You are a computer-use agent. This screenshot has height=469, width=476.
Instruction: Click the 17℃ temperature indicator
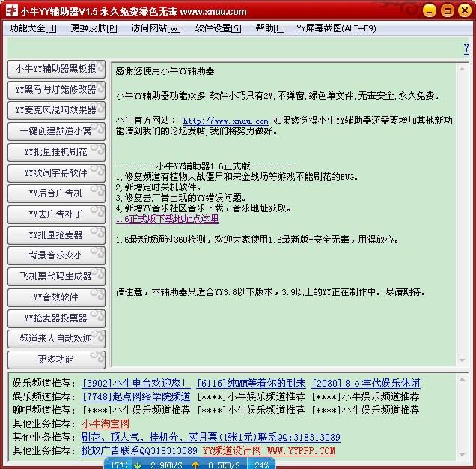coord(119,465)
